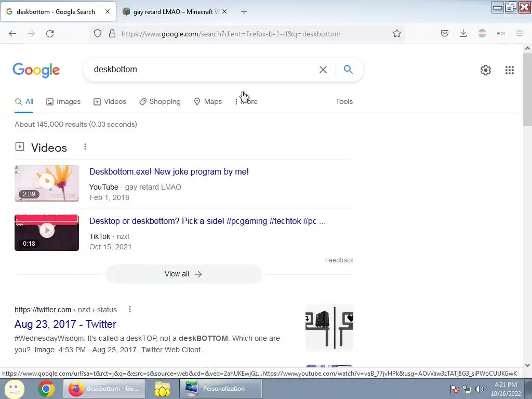This screenshot has width=532, height=399.
Task: Open Action Center flag tray icon
Action: point(455,389)
